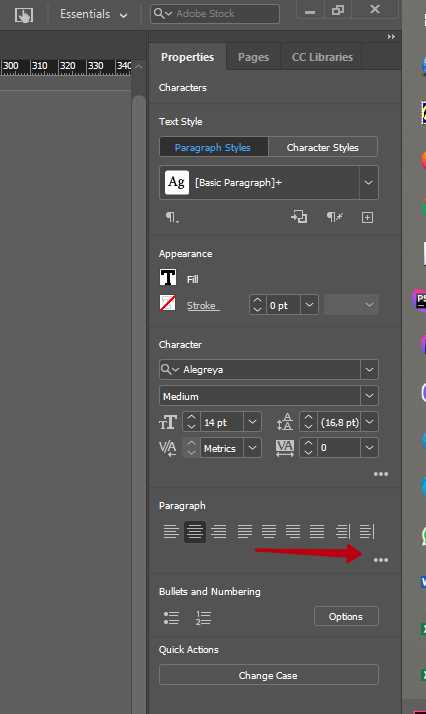Click the Align Towards Spine icon
The width and height of the screenshot is (426, 714).
(x=342, y=531)
